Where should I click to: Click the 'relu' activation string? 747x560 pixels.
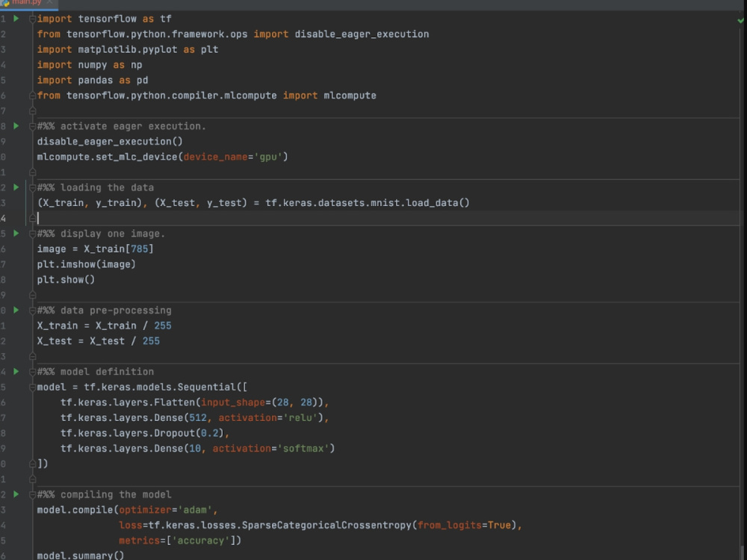coord(300,417)
